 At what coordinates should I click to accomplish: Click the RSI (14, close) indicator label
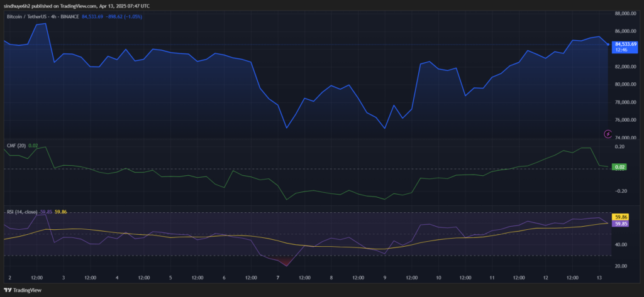point(20,212)
